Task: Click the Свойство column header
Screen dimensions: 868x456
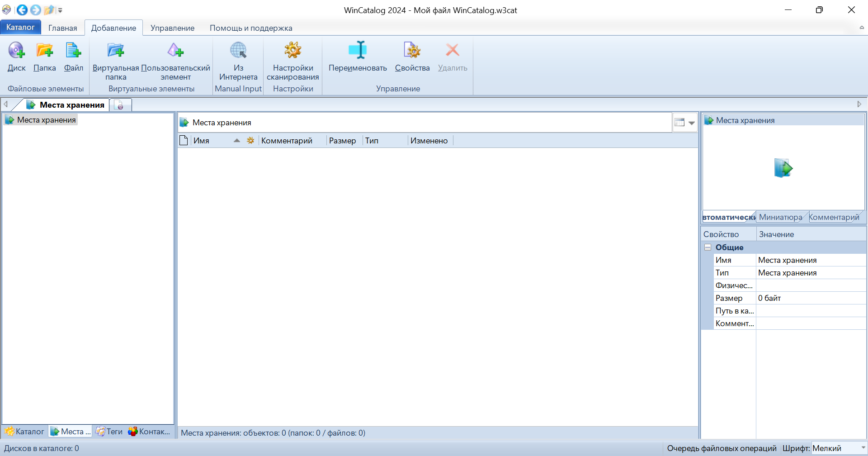Action: point(729,234)
